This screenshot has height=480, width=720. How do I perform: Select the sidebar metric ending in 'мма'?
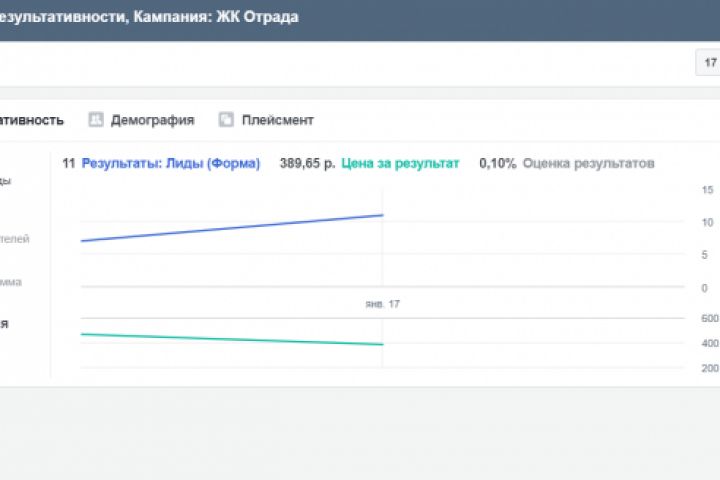click(12, 282)
